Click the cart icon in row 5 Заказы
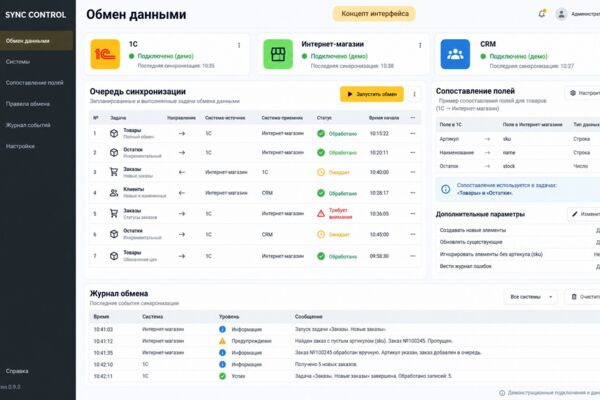Screen dimensions: 600x400 (x=114, y=213)
